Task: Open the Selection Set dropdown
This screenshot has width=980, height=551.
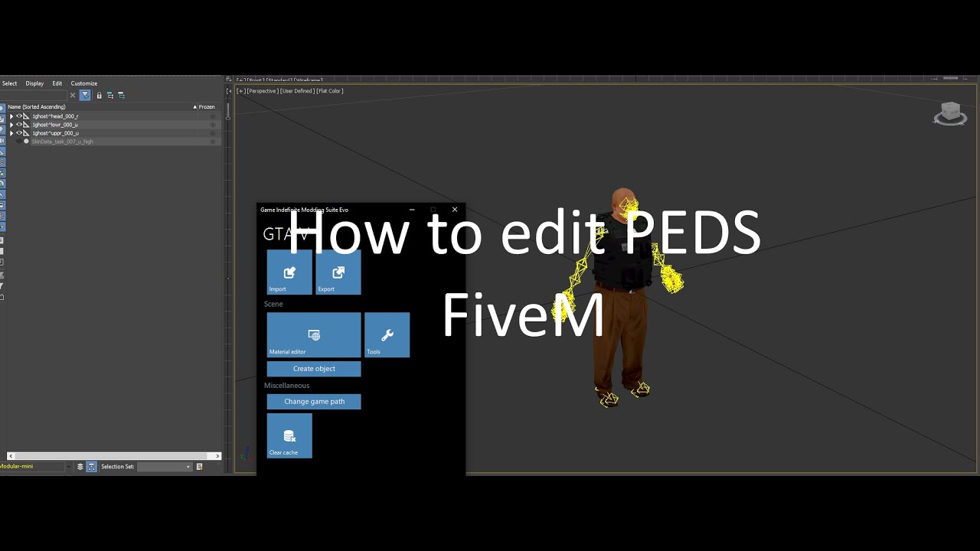Action: click(x=165, y=467)
